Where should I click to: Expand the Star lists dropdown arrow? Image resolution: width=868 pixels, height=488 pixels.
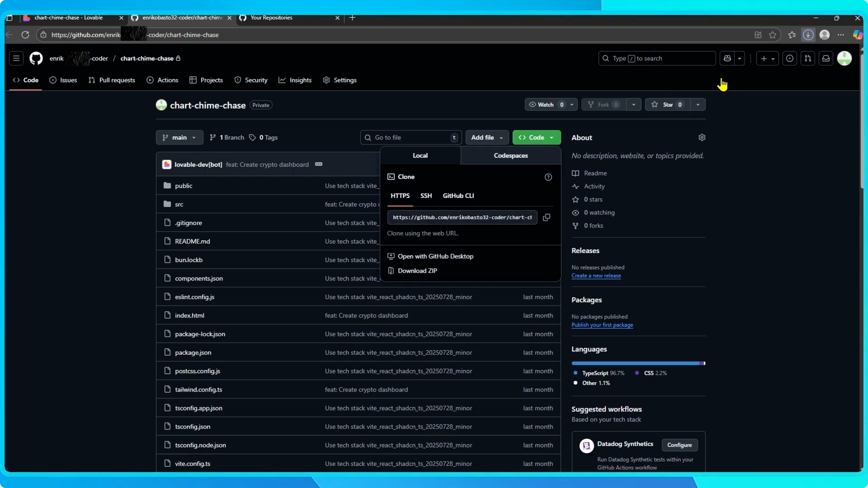pyautogui.click(x=698, y=104)
